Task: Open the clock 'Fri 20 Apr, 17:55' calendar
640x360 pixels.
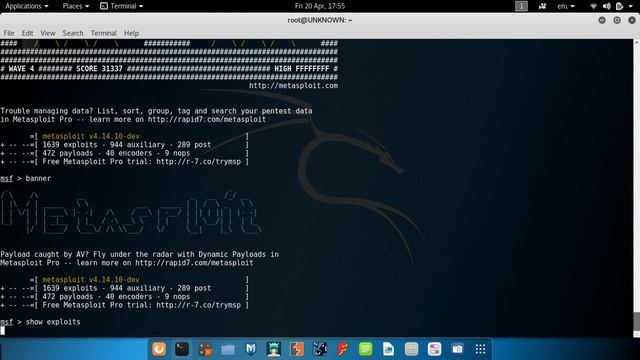Action: click(x=320, y=6)
